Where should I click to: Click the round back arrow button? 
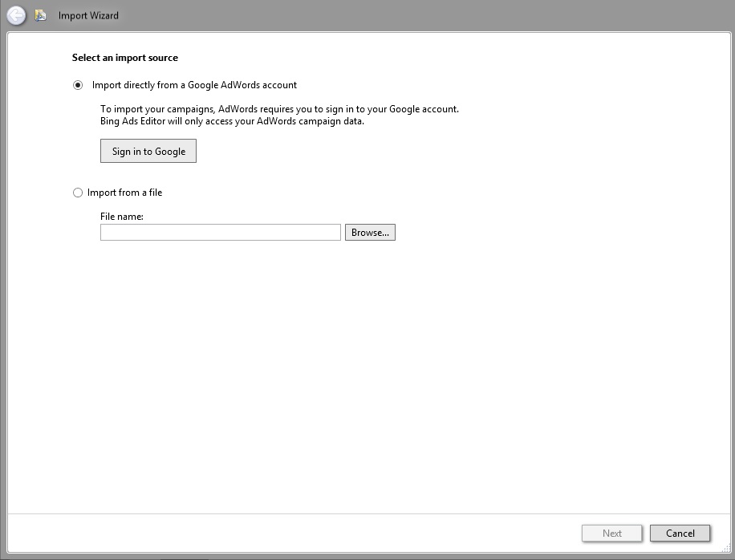[x=16, y=15]
